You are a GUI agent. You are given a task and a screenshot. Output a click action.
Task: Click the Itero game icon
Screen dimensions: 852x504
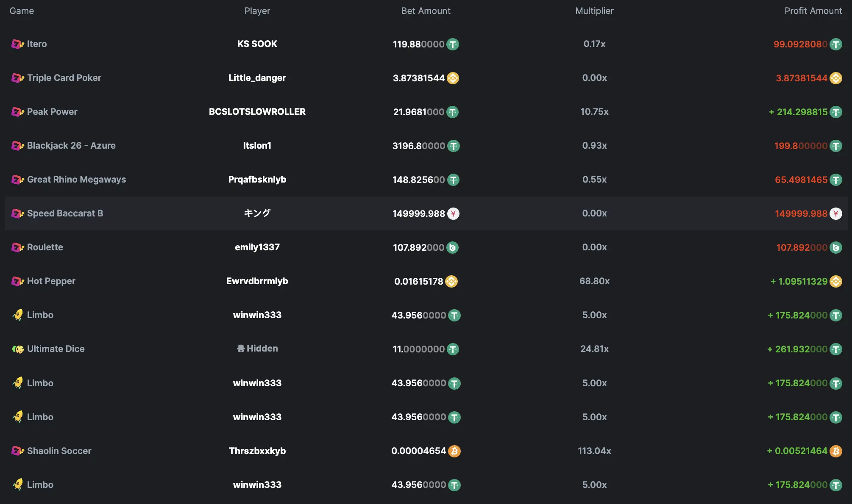point(17,44)
